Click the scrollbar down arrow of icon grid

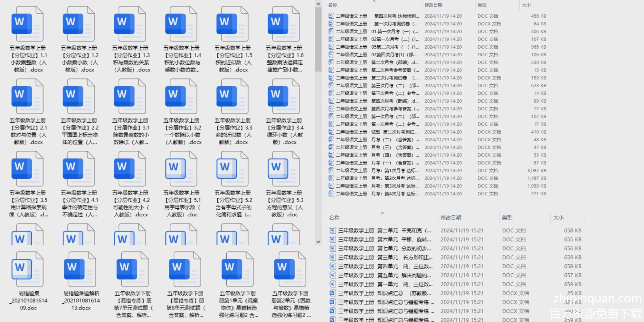coord(318,242)
